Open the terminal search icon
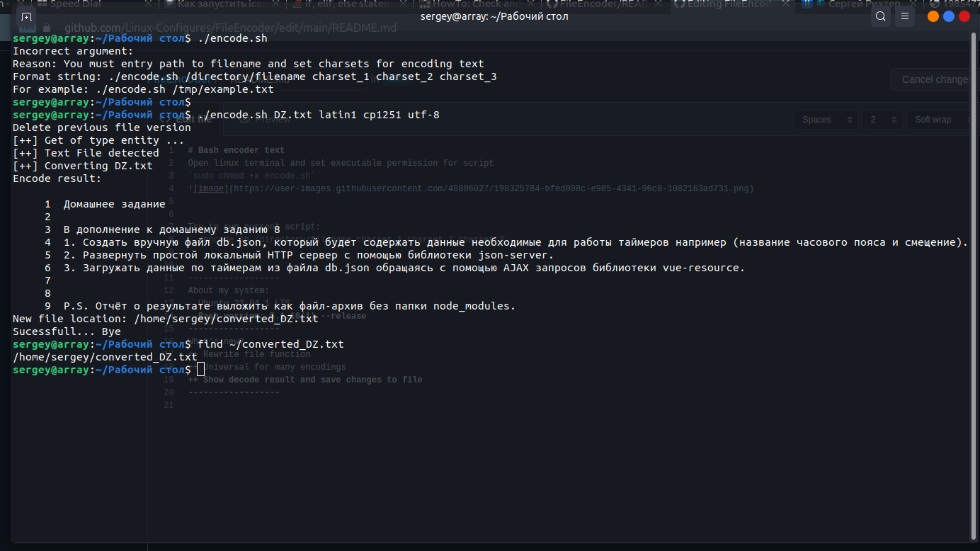This screenshot has height=551, width=980. coord(880,16)
